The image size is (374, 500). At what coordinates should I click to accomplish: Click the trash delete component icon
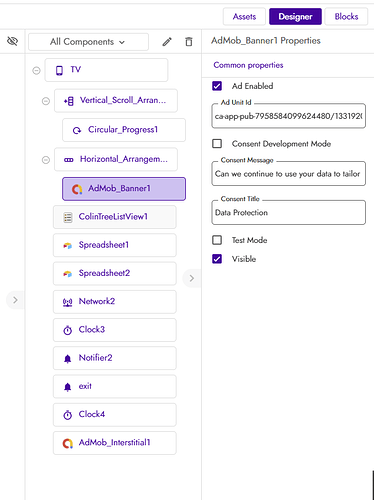click(189, 42)
